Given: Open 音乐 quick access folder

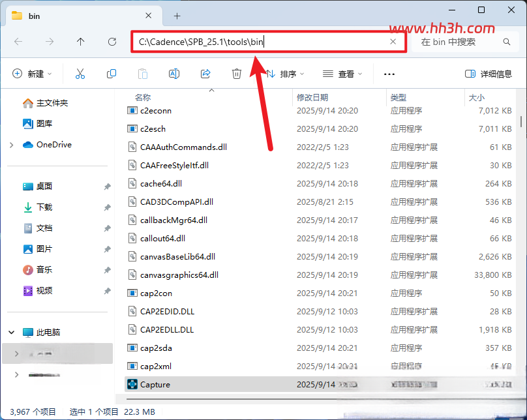Looking at the screenshot, I should (44, 269).
